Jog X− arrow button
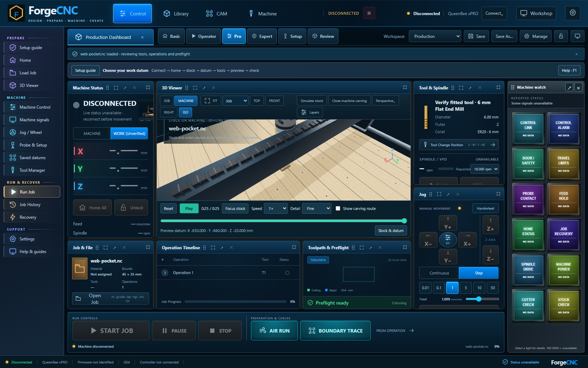 [428, 240]
